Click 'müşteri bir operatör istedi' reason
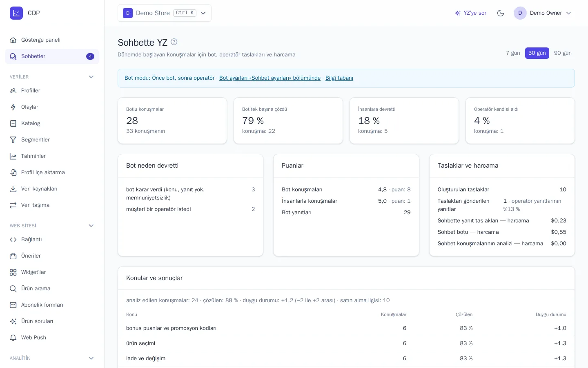This screenshot has height=368, width=588. pos(158,209)
